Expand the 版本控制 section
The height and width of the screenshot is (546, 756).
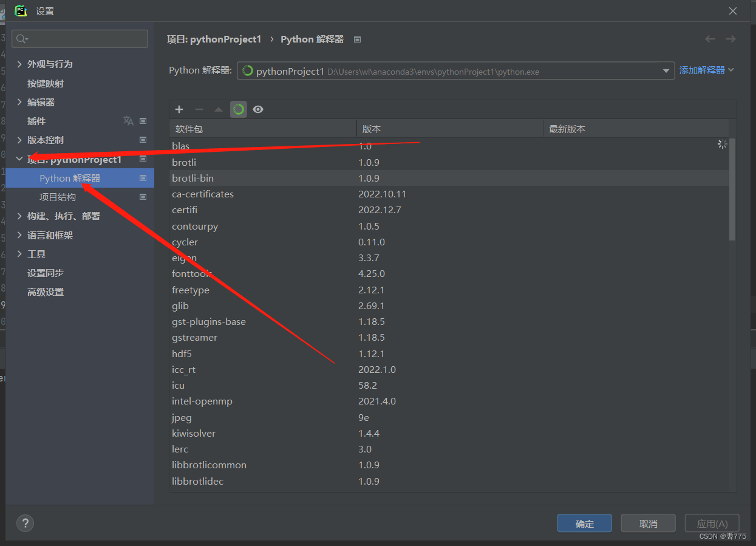point(19,140)
